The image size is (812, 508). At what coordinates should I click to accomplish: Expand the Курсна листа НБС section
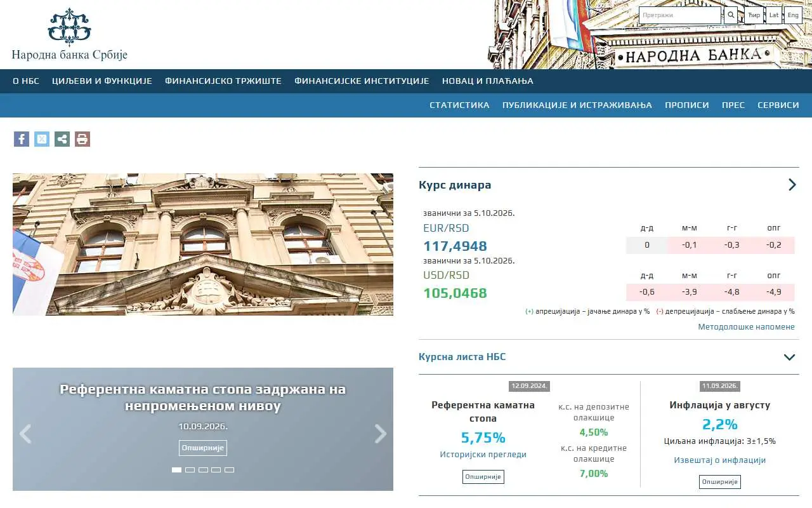tap(790, 358)
